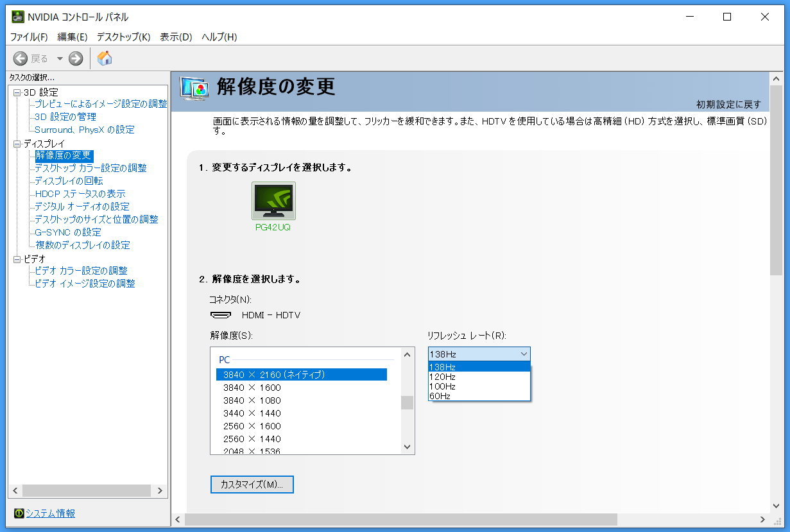Open デスクトップ カラー設定の調整
This screenshot has height=532, width=790.
tap(90, 168)
